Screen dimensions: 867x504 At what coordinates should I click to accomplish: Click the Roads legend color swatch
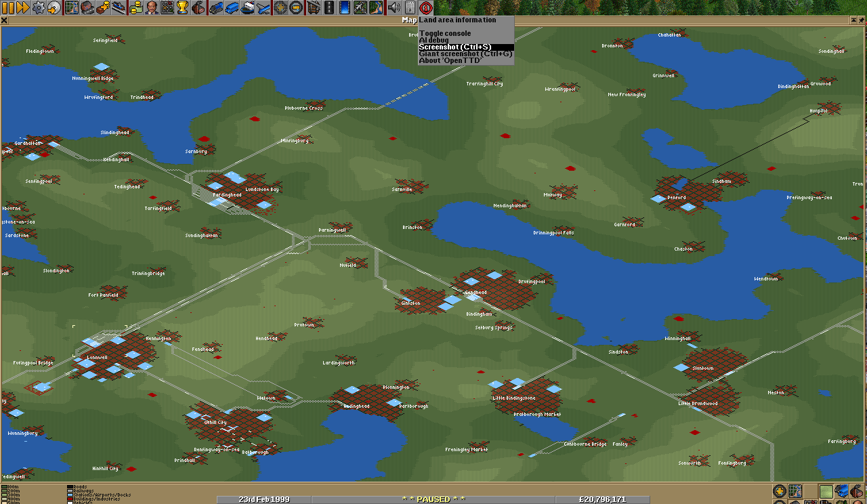70,486
